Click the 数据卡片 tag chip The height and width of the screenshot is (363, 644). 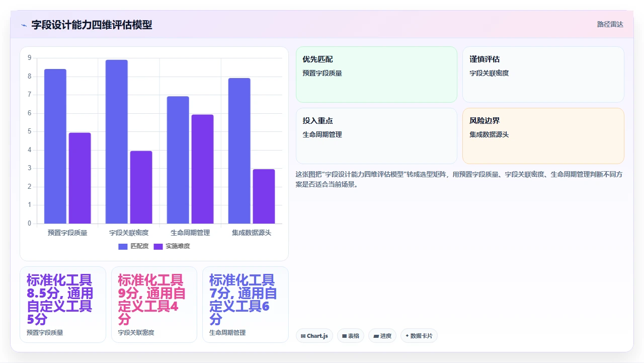pos(419,336)
